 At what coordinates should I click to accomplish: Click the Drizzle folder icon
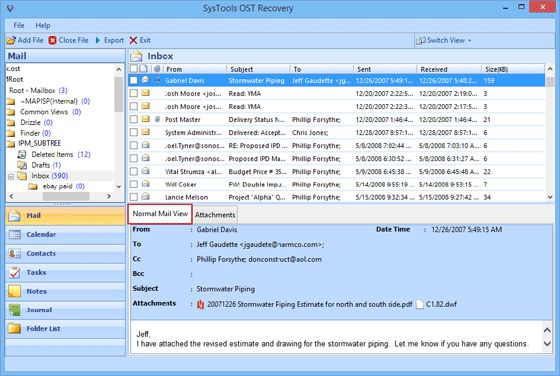click(11, 122)
